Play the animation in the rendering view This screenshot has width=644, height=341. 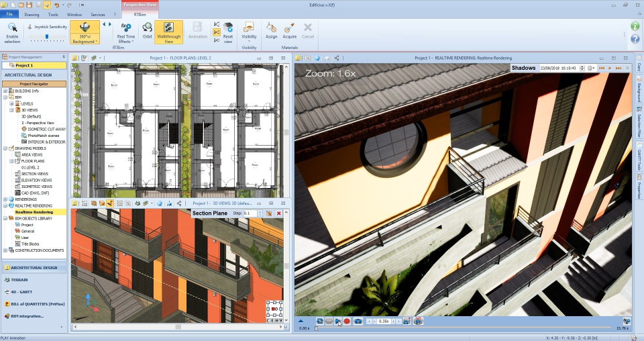pos(338,322)
